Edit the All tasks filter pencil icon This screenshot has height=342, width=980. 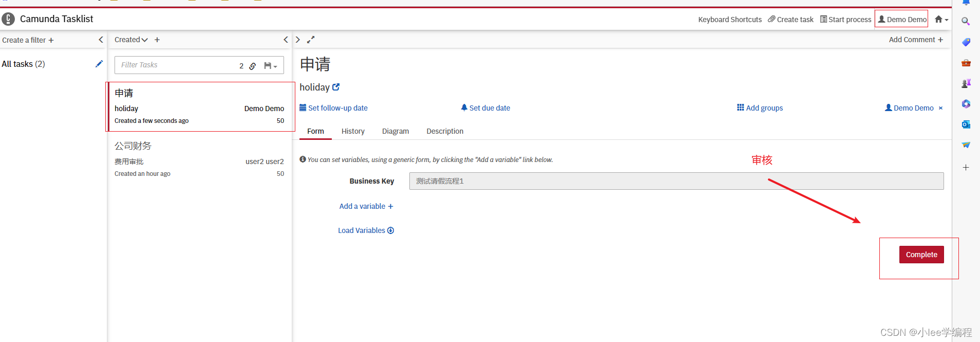[99, 64]
